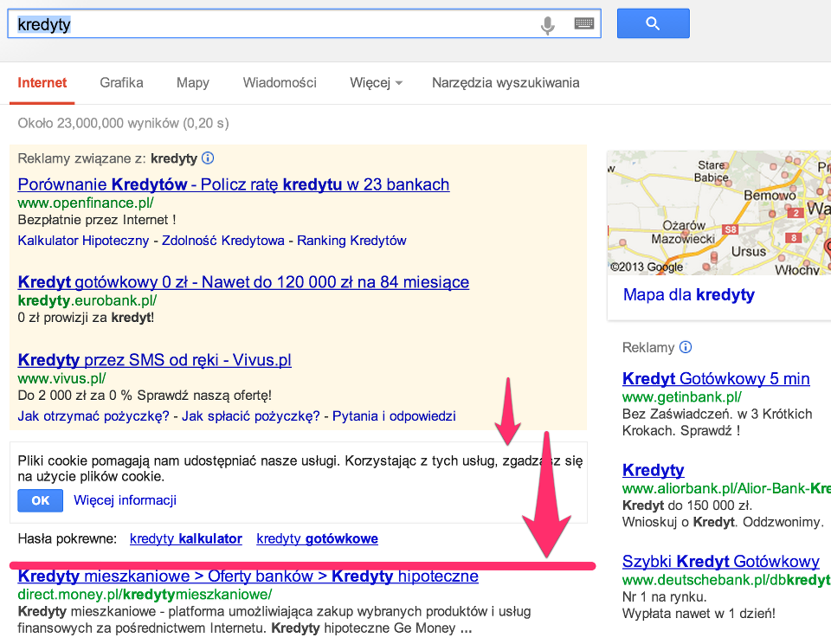Open Kalkulator Hipoteczny sitelink
This screenshot has height=644, width=831.
83,241
